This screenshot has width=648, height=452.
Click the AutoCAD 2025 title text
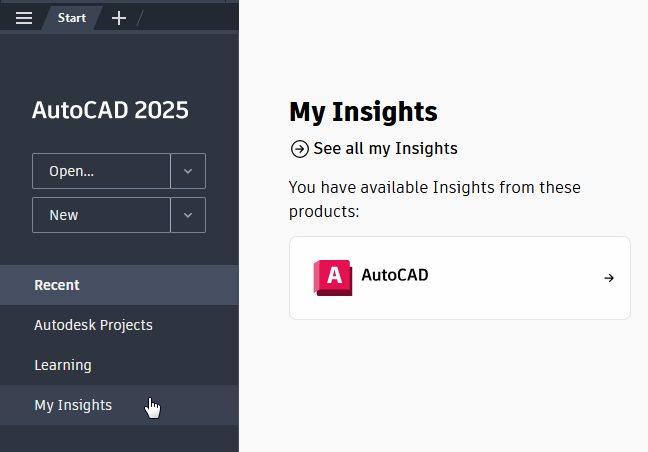coord(110,110)
